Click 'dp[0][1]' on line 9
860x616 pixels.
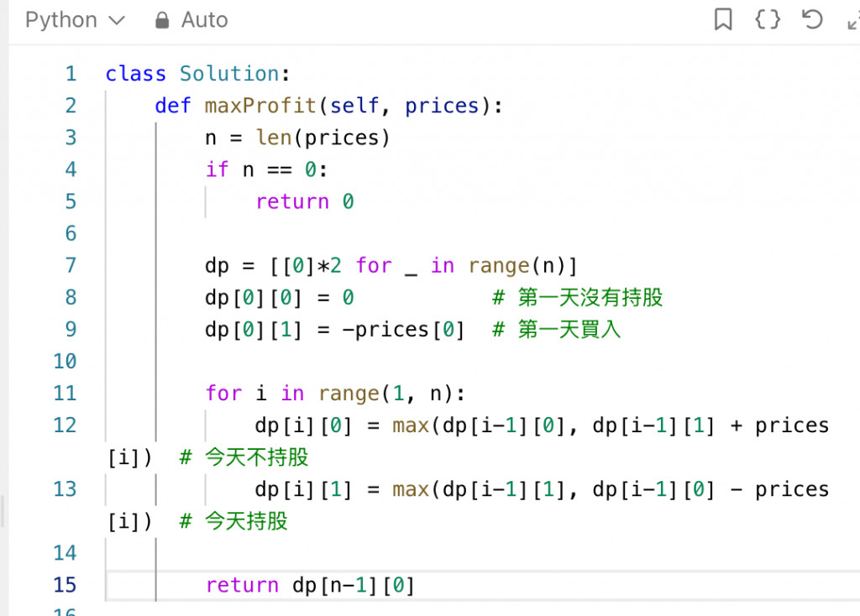(254, 329)
